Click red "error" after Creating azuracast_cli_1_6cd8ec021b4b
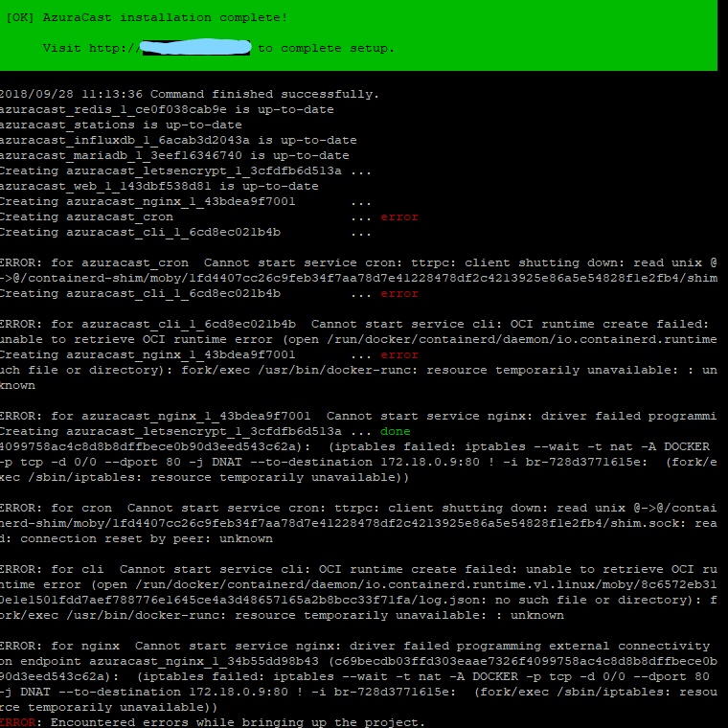Image resolution: width=728 pixels, height=728 pixels. pyautogui.click(x=399, y=293)
